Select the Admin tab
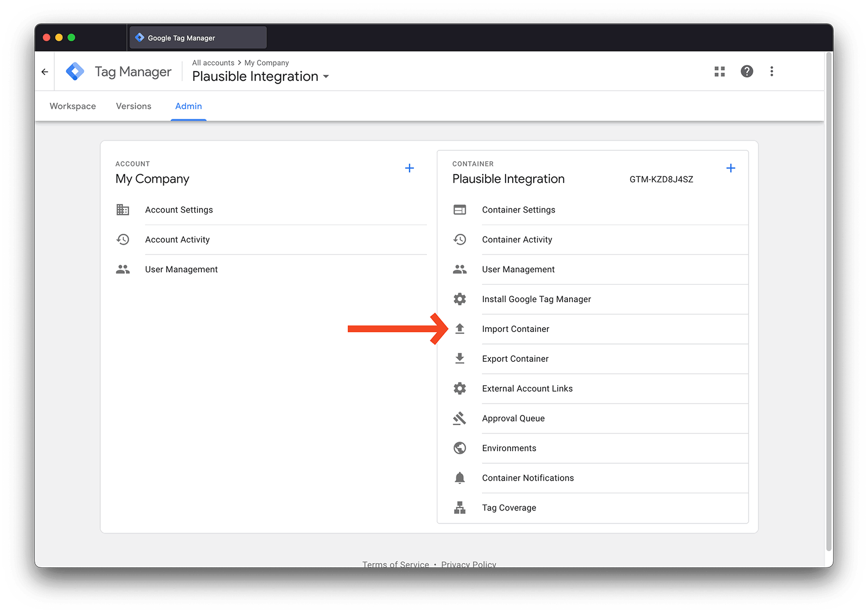This screenshot has height=613, width=868. 188,106
